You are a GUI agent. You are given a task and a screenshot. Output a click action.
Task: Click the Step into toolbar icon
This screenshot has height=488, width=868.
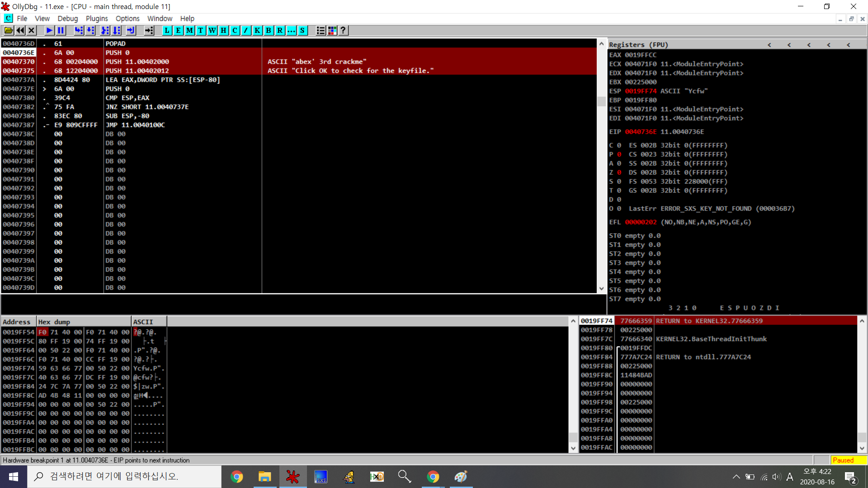[79, 30]
